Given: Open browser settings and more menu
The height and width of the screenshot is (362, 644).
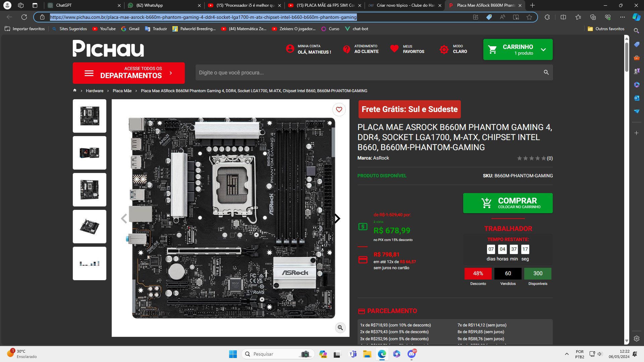Looking at the screenshot, I should coord(623,17).
